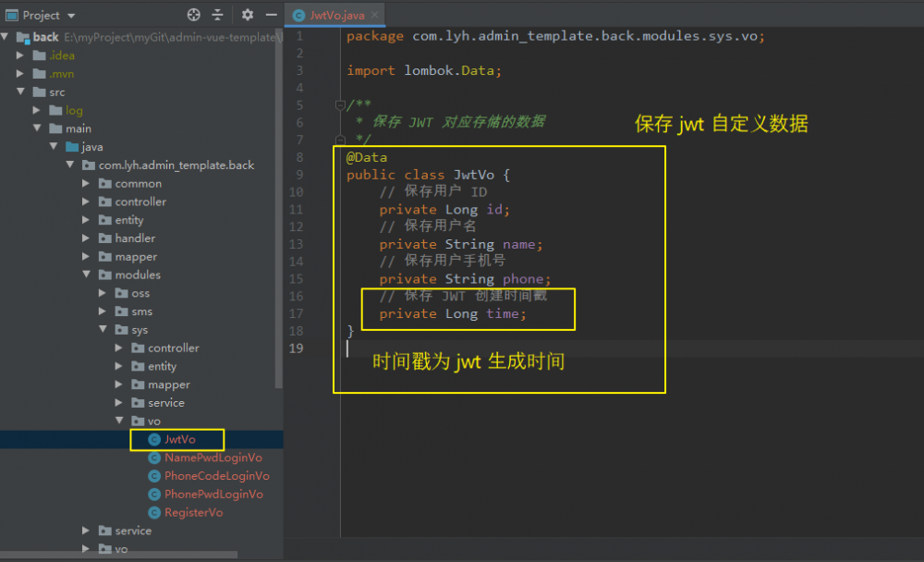924x562 pixels.
Task: Click line number 19 in the editor gutter
Action: 297,348
